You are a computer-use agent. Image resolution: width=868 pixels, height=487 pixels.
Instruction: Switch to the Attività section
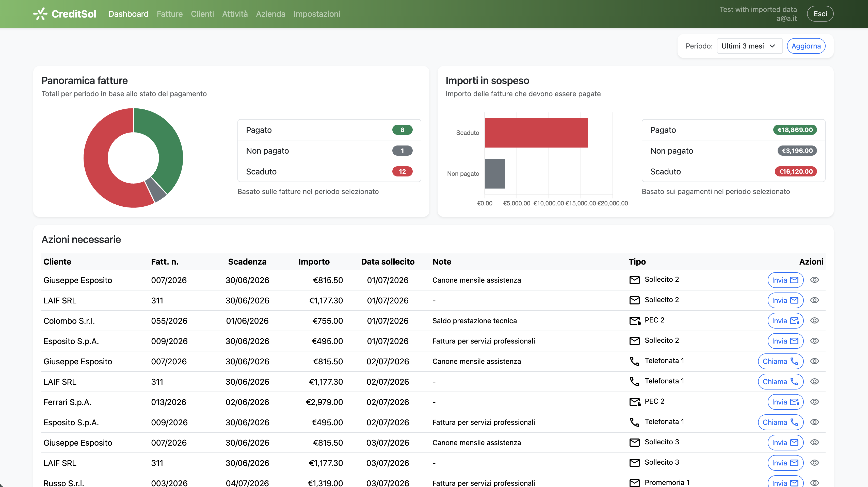coord(235,14)
